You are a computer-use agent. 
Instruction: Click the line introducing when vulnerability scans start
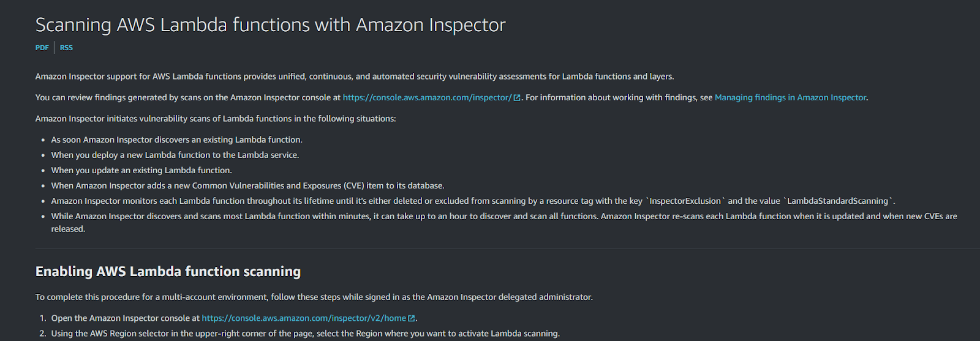coord(216,119)
